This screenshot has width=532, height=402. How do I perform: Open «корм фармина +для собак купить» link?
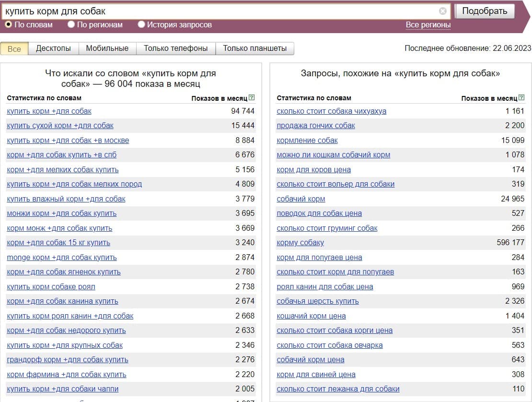(67, 375)
